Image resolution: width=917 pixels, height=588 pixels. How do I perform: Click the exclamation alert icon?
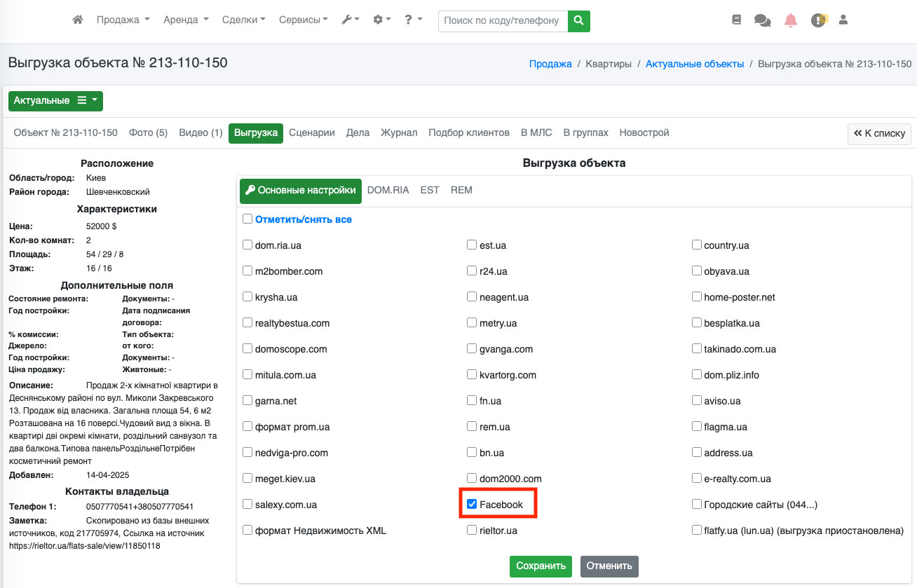pyautogui.click(x=818, y=20)
